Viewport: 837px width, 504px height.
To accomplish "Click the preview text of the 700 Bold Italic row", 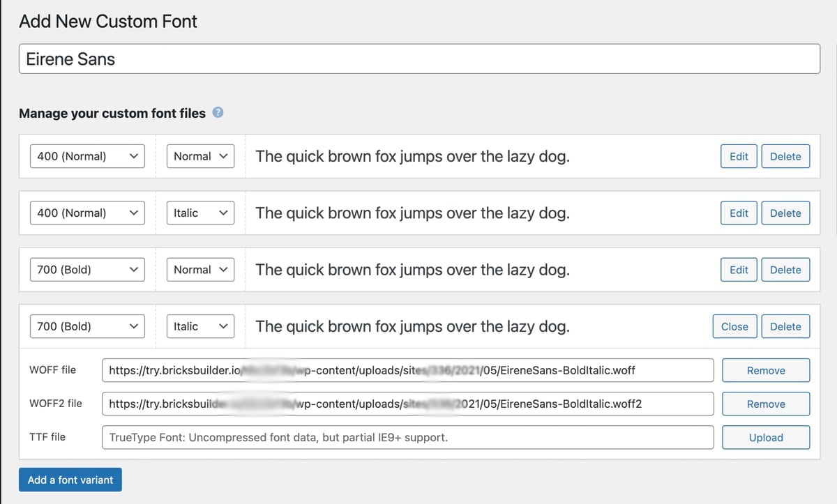I will coord(412,326).
